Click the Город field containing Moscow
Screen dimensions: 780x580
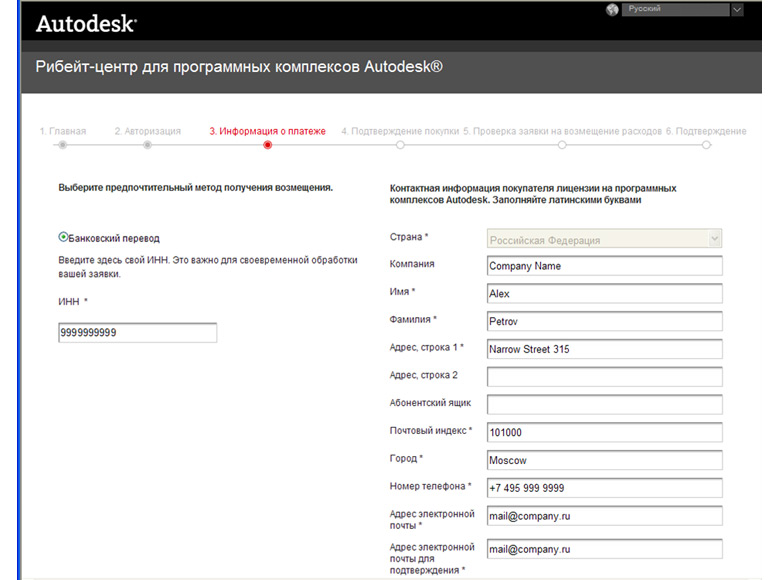[604, 460]
